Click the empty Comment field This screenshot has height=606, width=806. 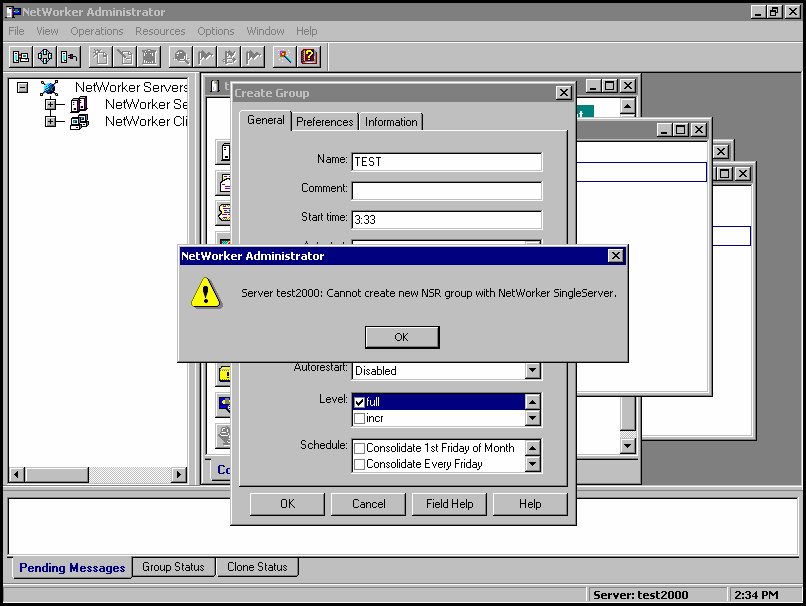[x=447, y=191]
